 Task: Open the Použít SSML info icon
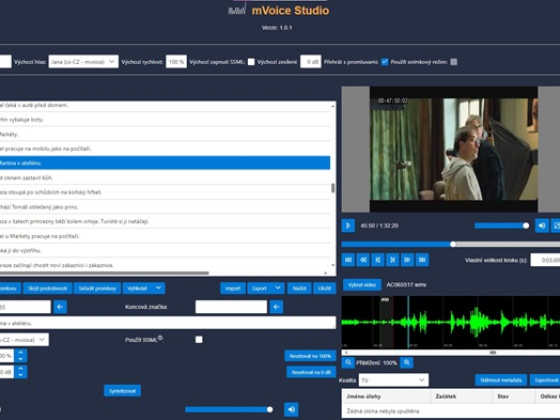160,338
